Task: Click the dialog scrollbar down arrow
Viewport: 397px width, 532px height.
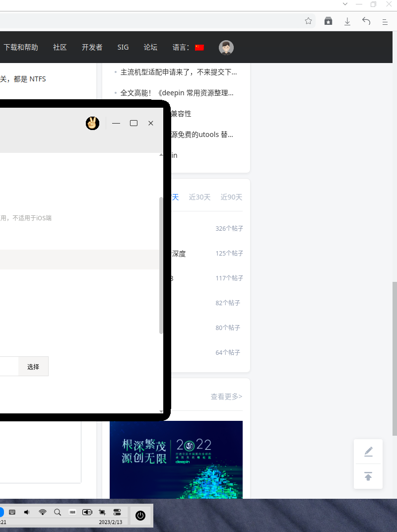Action: pos(161,411)
